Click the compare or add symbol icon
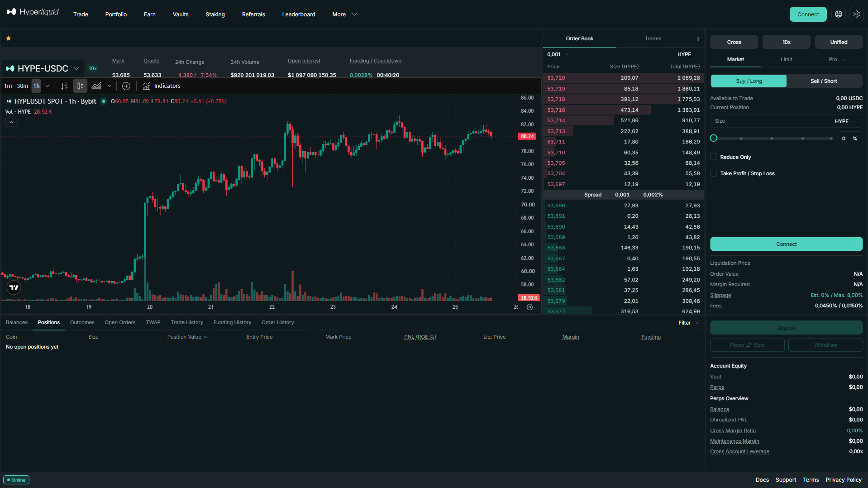This screenshot has width=868, height=488. [126, 86]
